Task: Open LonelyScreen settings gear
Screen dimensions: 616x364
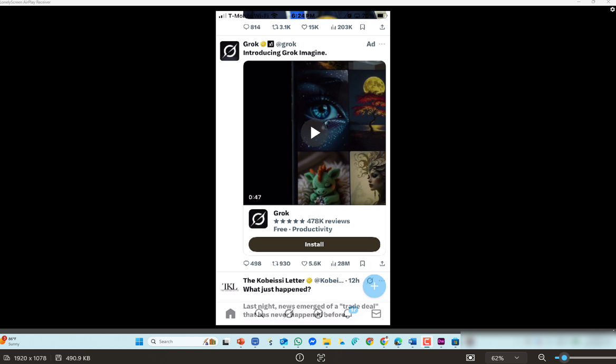Action: click(x=612, y=9)
